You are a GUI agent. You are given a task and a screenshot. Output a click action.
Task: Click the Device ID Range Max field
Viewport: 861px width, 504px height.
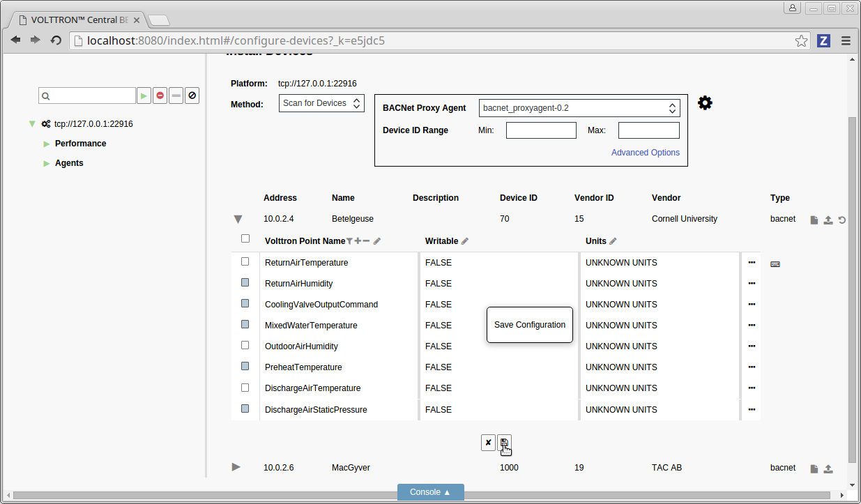coord(649,130)
